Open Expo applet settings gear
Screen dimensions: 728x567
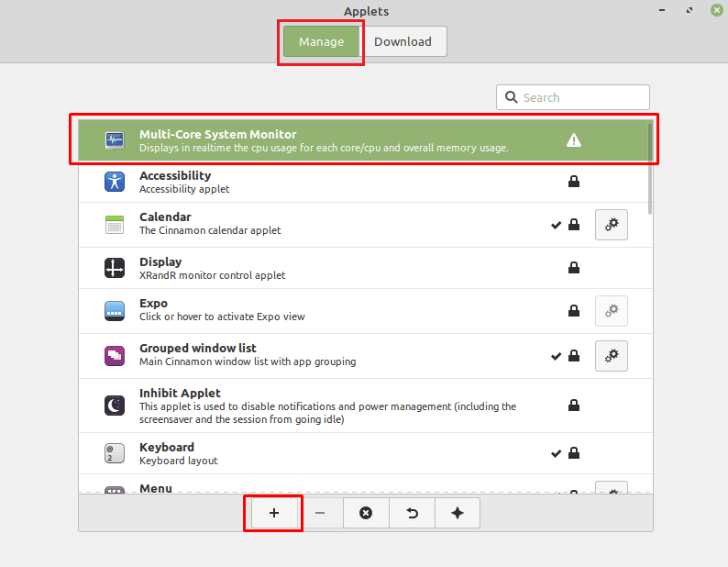coord(612,311)
